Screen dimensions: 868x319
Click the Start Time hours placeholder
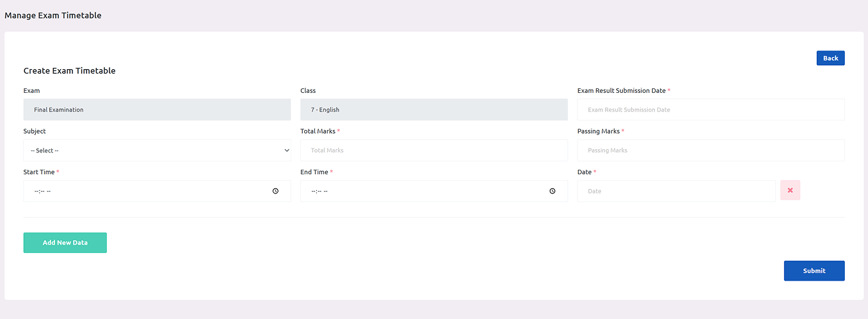coord(36,192)
